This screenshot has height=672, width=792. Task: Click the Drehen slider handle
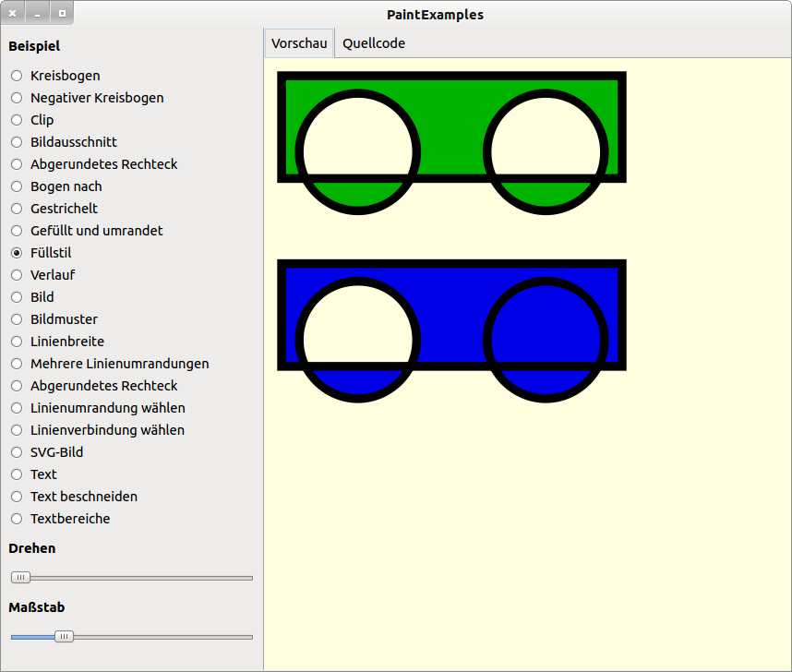20,578
